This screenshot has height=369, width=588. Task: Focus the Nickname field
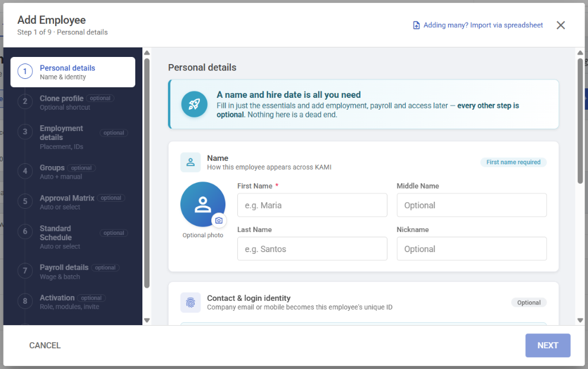tap(472, 249)
